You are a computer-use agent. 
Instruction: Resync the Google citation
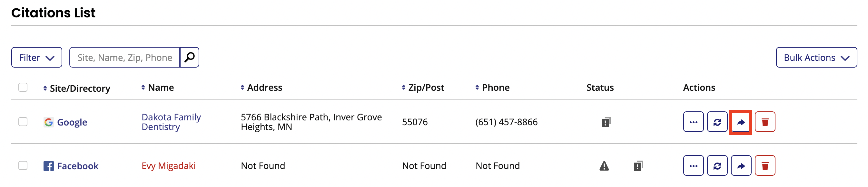click(717, 122)
